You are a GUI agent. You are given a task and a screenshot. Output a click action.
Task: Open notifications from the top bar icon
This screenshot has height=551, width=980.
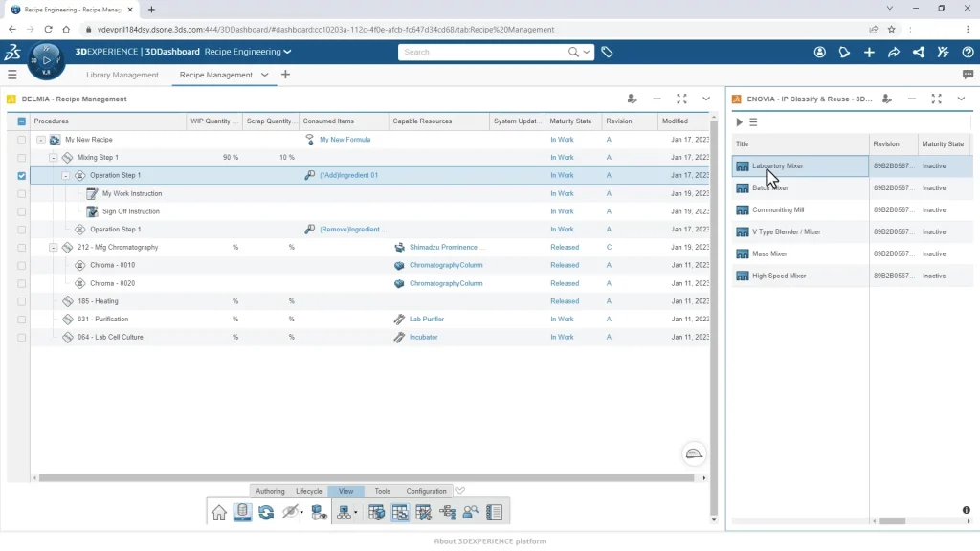point(844,52)
